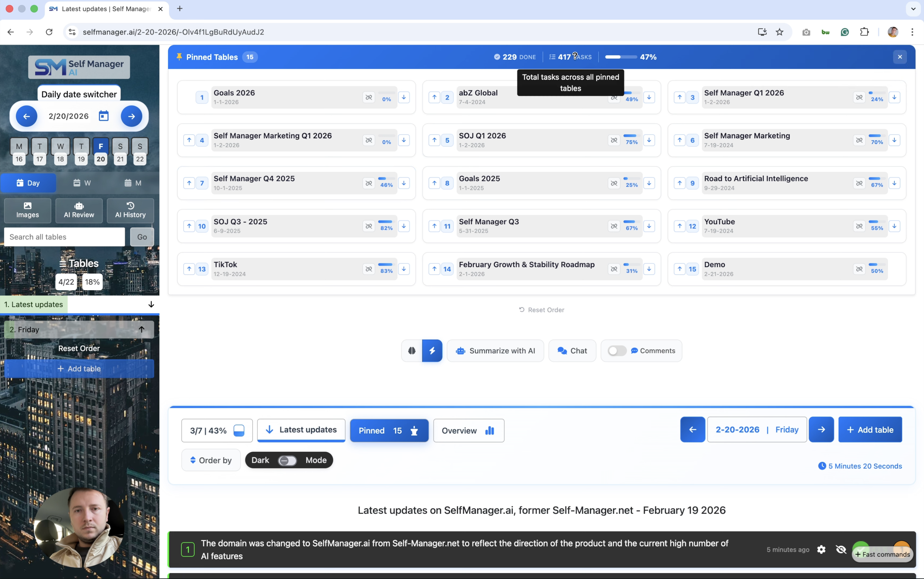Unpin Self Manager Q1 2026 table
This screenshot has width=924, height=579.
pos(859,97)
